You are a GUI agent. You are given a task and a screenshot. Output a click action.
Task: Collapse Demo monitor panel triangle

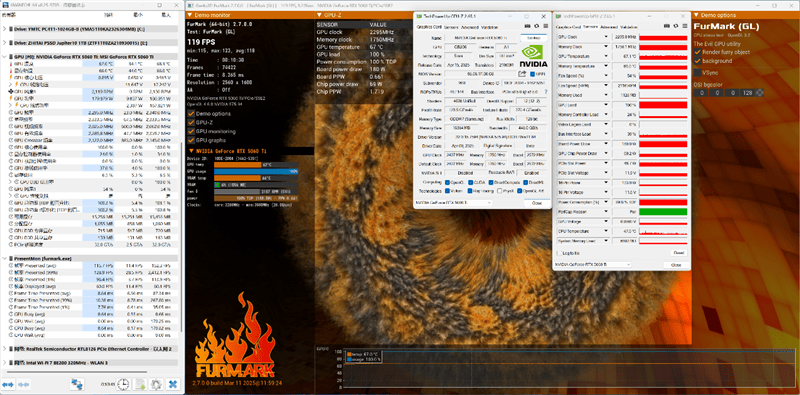[190, 15]
